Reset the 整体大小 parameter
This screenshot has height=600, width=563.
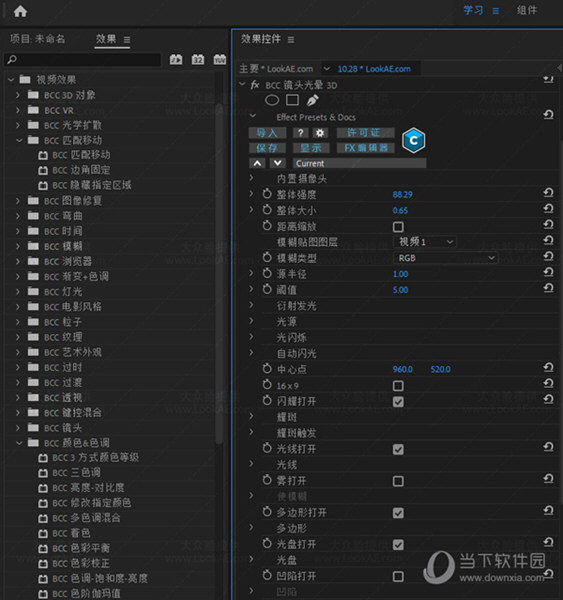548,209
